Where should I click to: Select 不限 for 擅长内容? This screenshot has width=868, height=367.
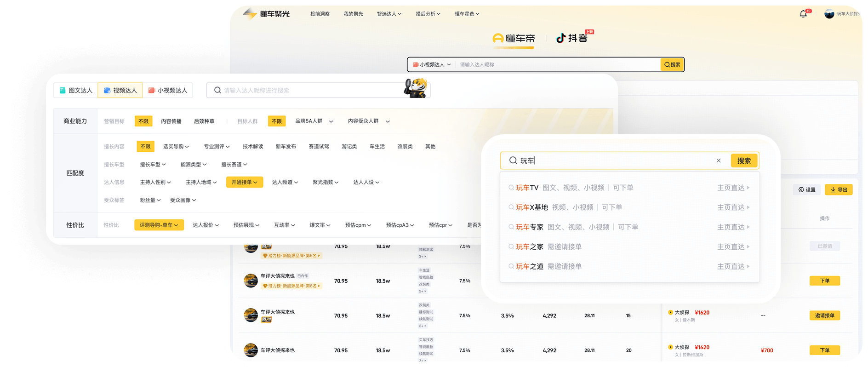click(145, 147)
